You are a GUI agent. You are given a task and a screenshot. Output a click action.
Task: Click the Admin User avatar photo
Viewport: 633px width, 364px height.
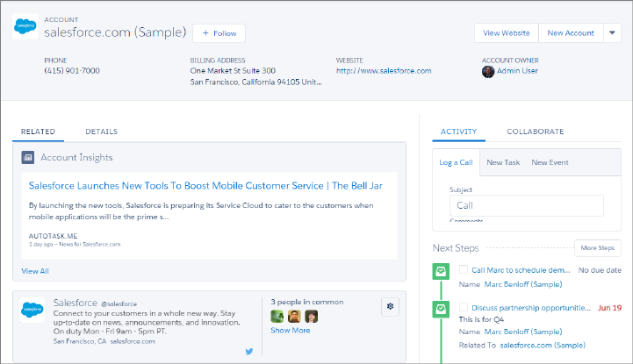coord(487,71)
